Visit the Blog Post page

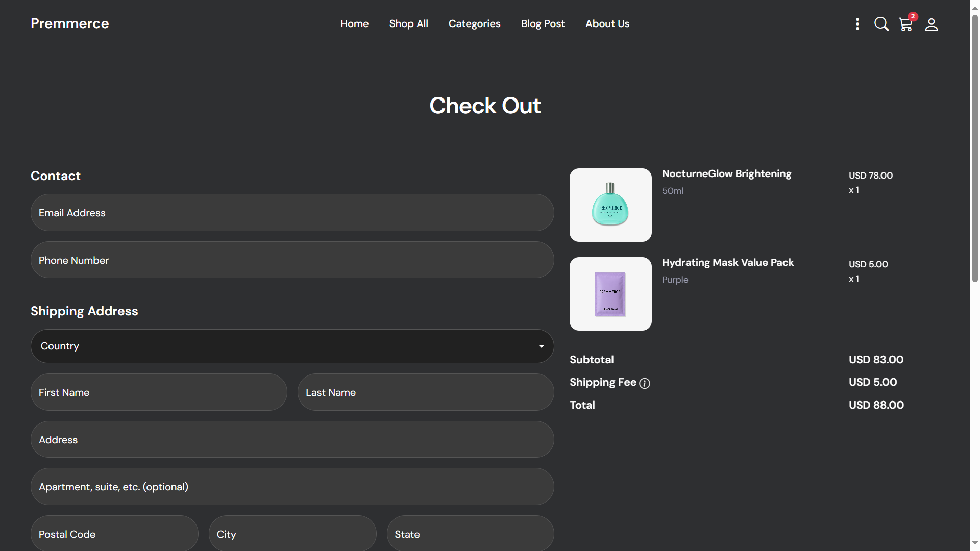tap(543, 23)
